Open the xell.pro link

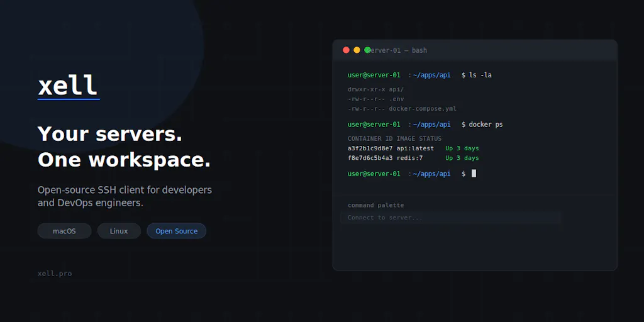coord(55,274)
